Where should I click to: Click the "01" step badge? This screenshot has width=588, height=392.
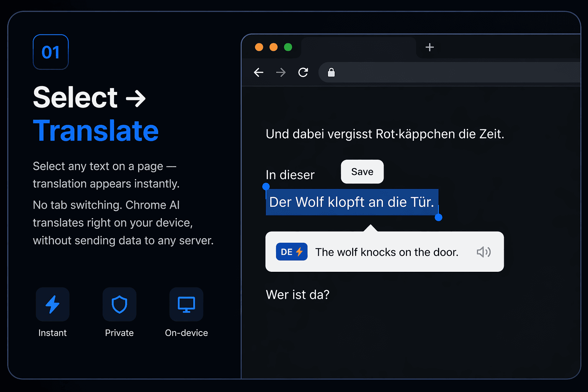coord(51,52)
